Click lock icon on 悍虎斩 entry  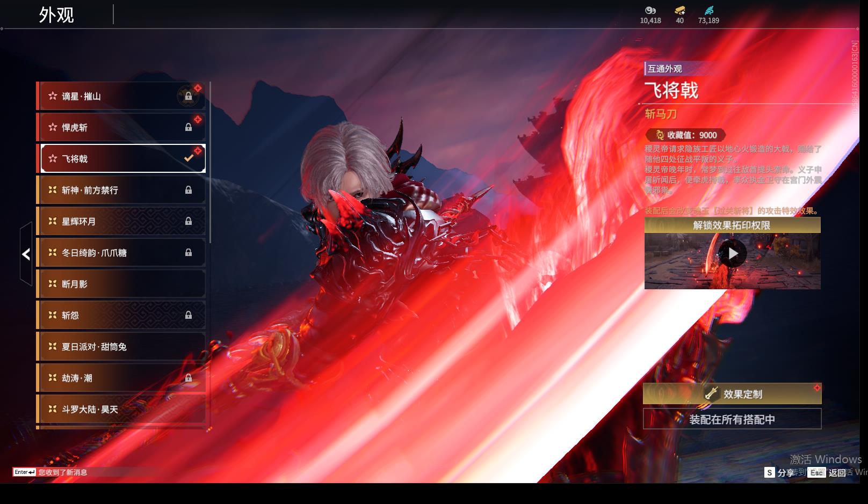point(188,128)
